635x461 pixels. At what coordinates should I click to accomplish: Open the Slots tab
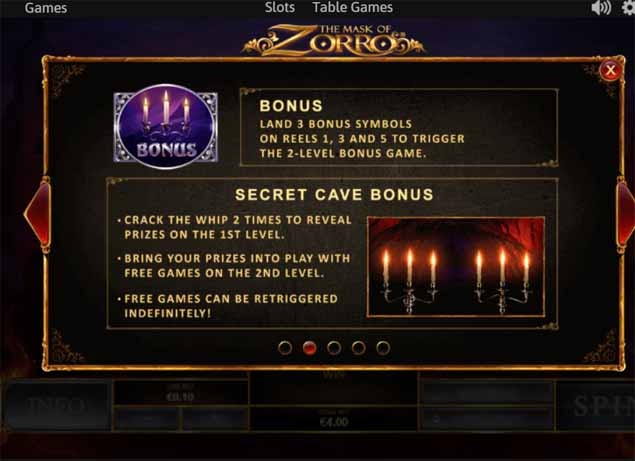coord(279,7)
